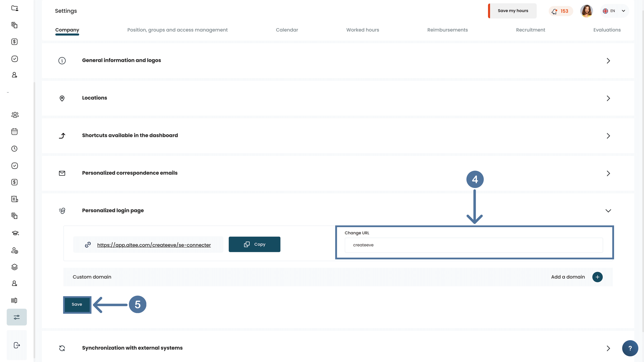The width and height of the screenshot is (644, 362).
Task: Click the Save button
Action: 77,305
